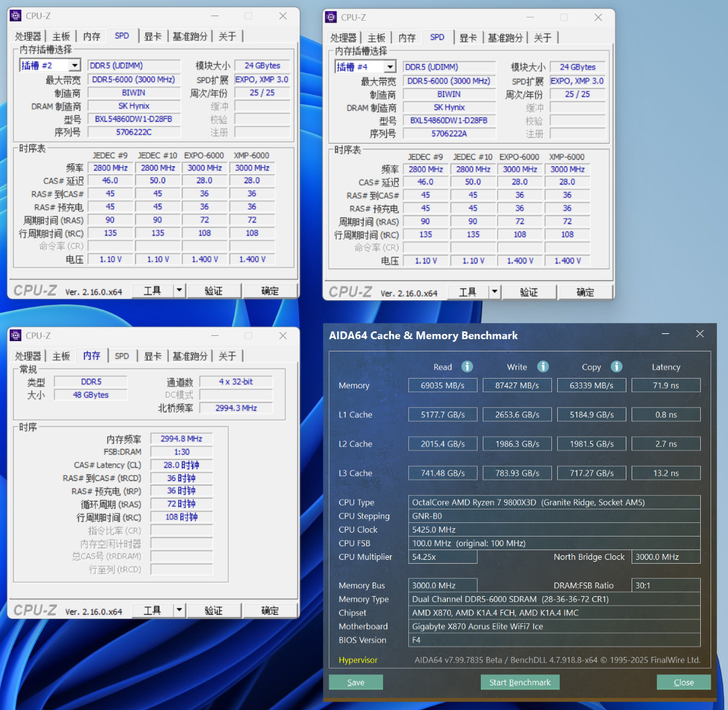Click the North Bridge Clock 3000.0 MHz field
728x710 pixels.
[x=666, y=557]
